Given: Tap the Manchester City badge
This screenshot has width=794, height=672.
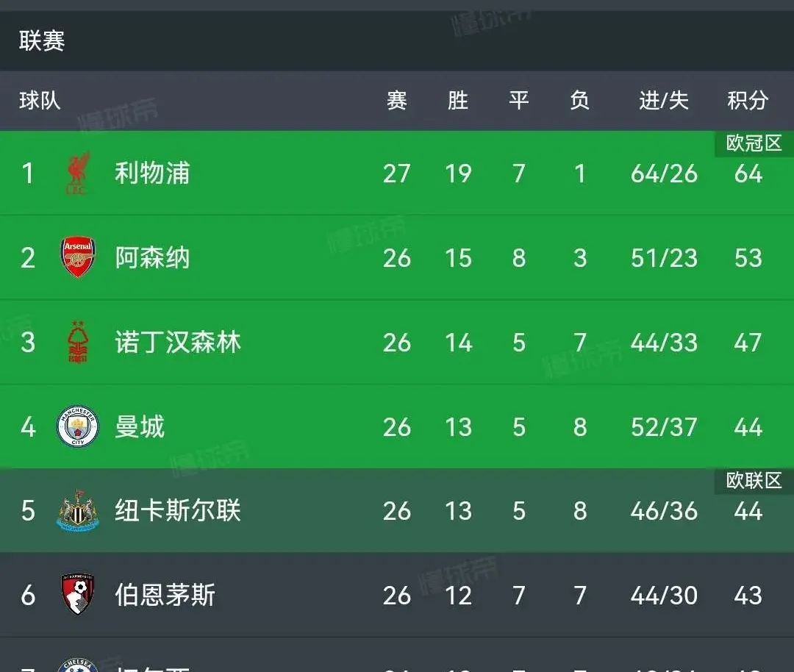Looking at the screenshot, I should (77, 426).
